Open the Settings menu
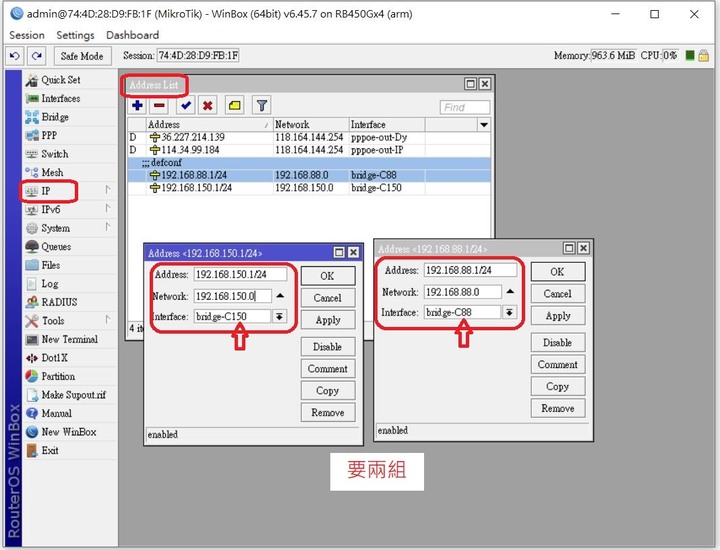This screenshot has height=550, width=720. (x=75, y=35)
